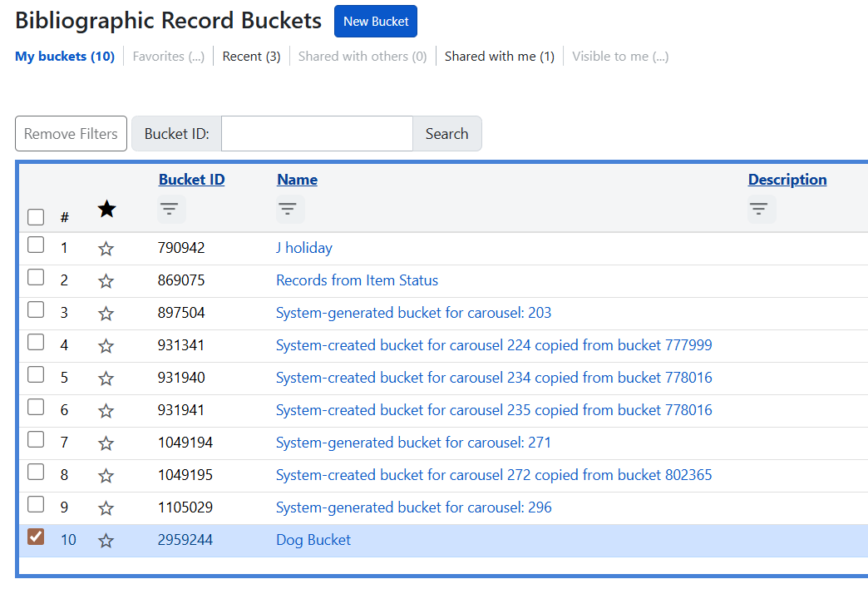Screen dimensions: 868x594
Task: Click inside the Bucket ID search field
Action: tap(316, 133)
